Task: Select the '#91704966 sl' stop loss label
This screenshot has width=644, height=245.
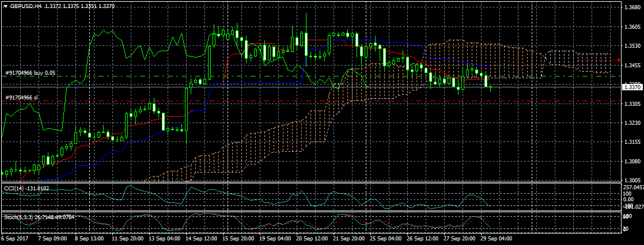Action: (x=21, y=98)
